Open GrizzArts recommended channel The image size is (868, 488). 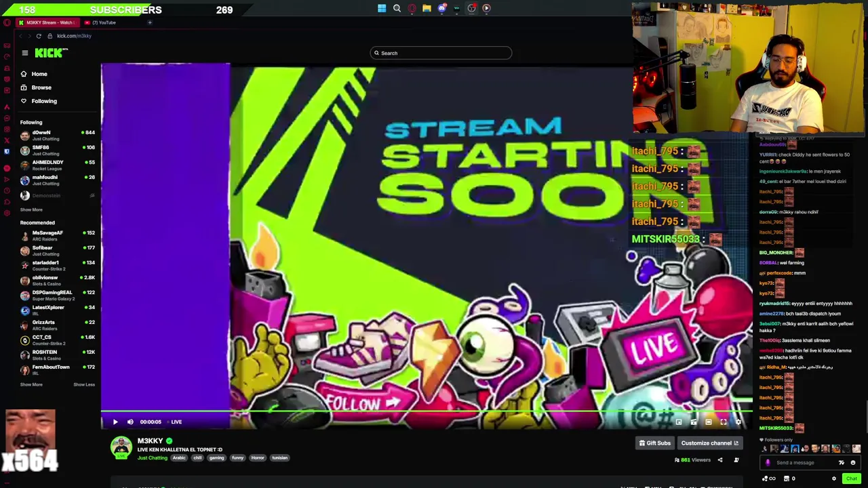pos(58,325)
